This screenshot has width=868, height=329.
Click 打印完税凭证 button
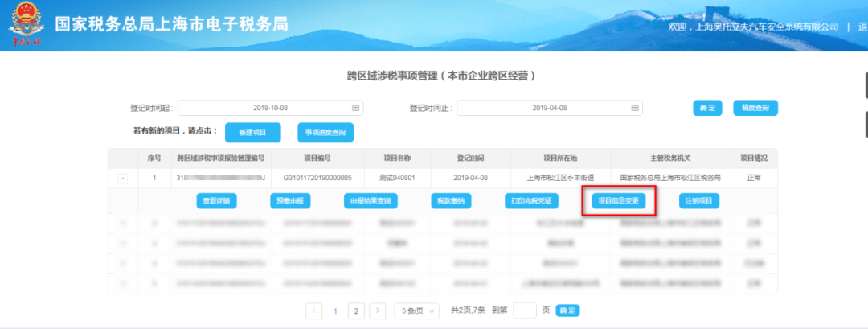(x=531, y=201)
